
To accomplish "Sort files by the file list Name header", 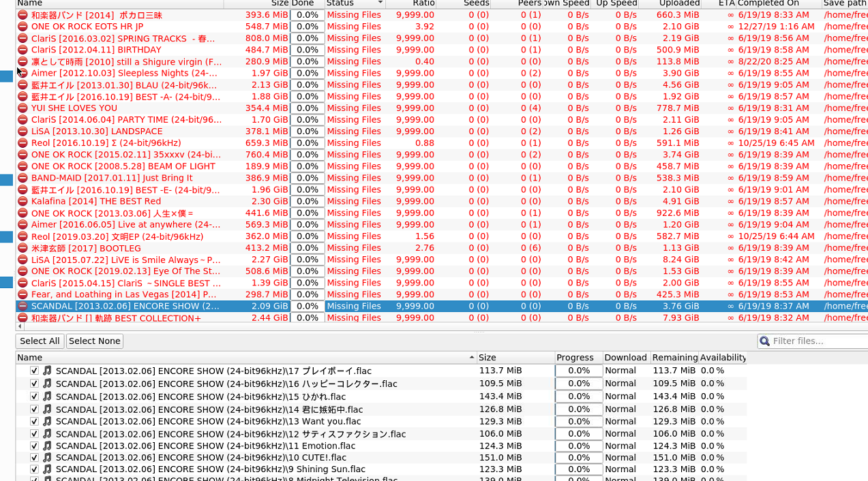I will 246,358.
